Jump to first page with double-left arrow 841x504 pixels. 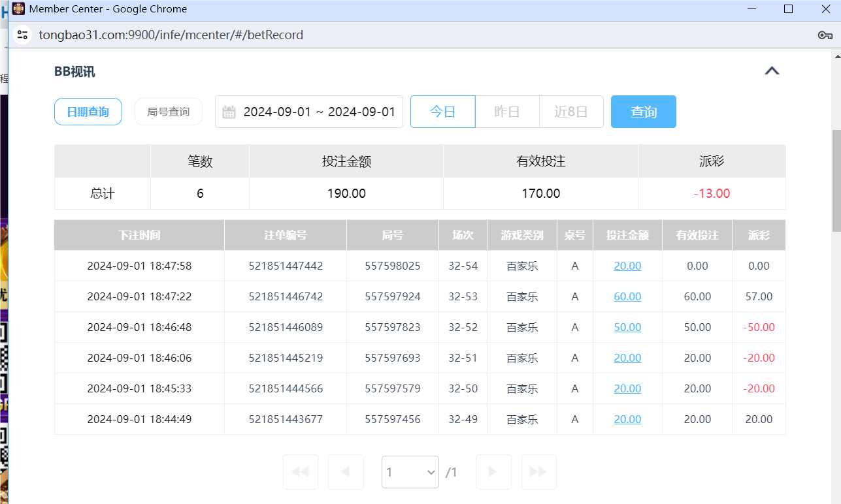tap(300, 471)
